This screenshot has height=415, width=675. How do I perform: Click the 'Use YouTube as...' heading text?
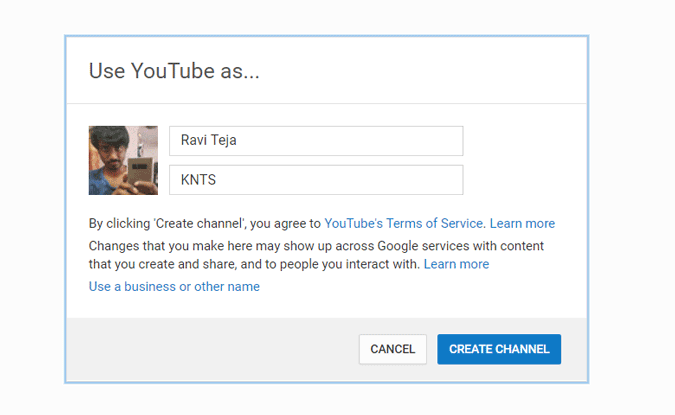coord(174,71)
